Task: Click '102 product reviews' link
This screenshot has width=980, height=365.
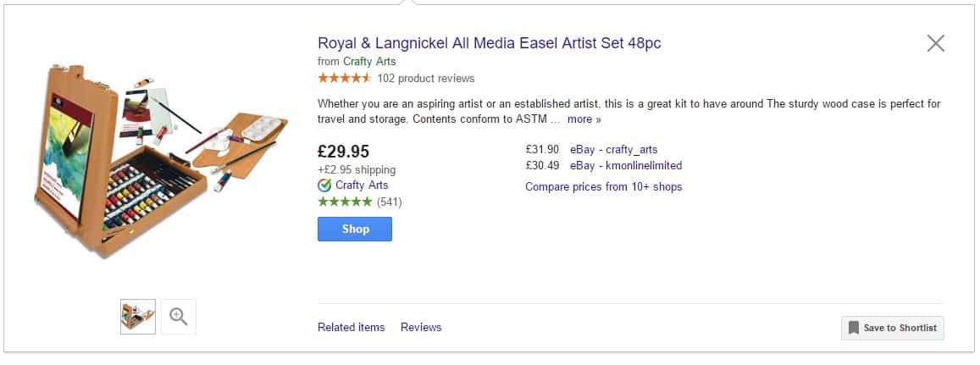Action: coord(425,79)
